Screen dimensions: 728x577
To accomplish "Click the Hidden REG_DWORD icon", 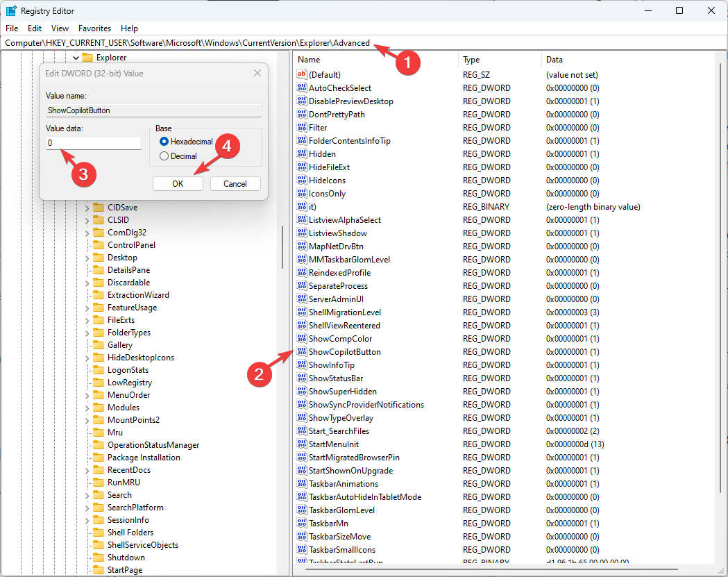I will pyautogui.click(x=303, y=153).
